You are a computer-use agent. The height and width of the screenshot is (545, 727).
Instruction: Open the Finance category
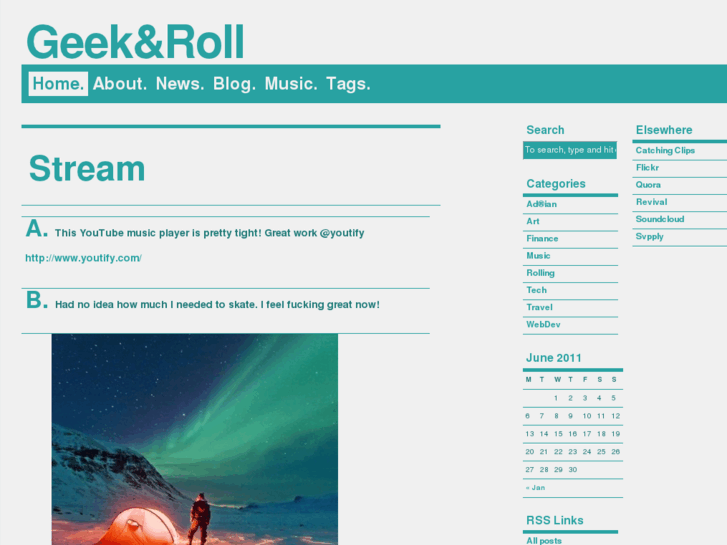coord(542,238)
